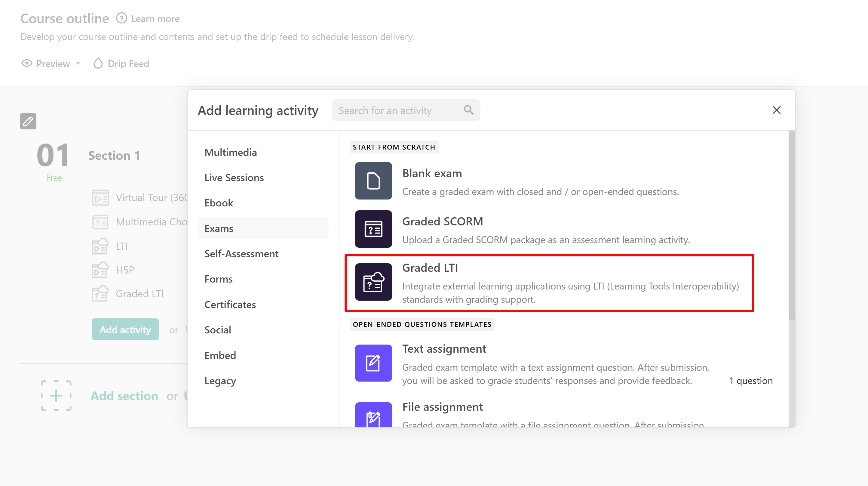Choose the Graded LTI cloud icon
Screen dimensions: 868x486
[373, 282]
